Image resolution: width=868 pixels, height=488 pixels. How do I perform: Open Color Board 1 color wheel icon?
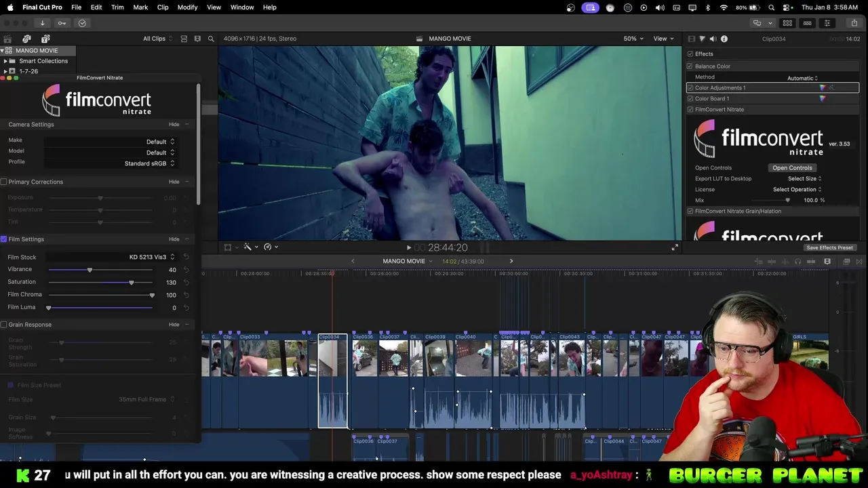[x=823, y=98]
